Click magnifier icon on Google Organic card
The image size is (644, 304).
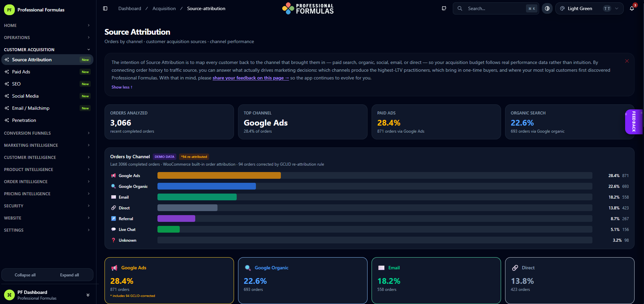(x=248, y=268)
